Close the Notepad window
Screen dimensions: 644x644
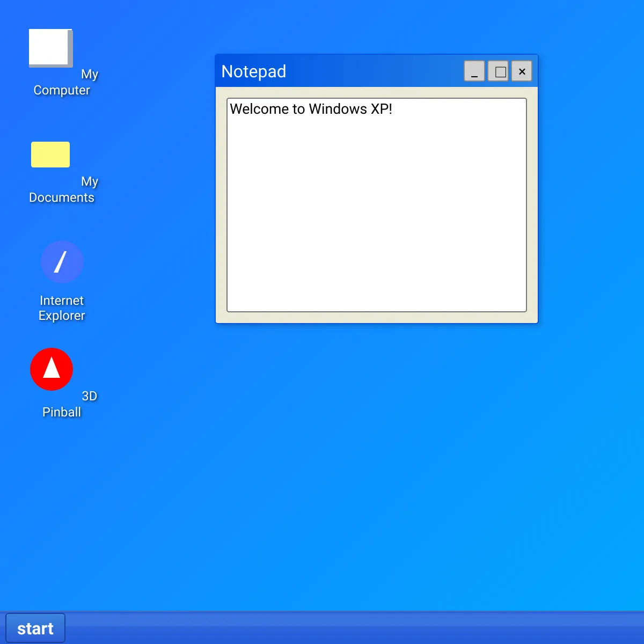coord(522,71)
